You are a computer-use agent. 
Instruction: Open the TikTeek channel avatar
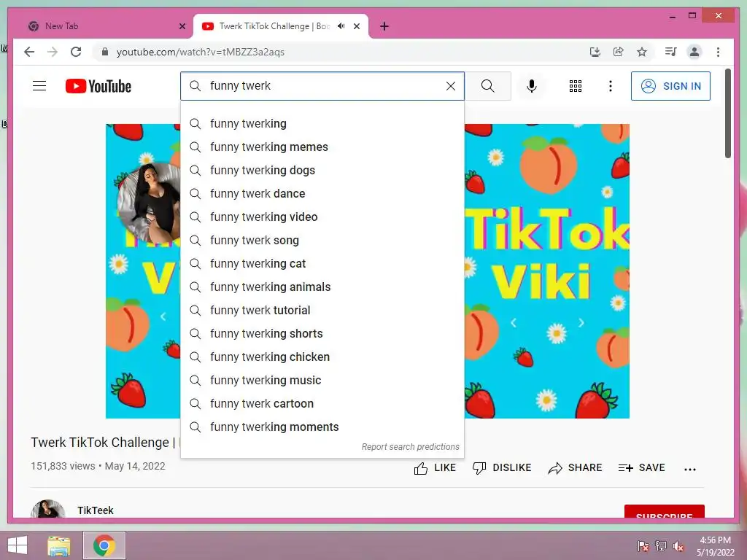click(x=47, y=510)
